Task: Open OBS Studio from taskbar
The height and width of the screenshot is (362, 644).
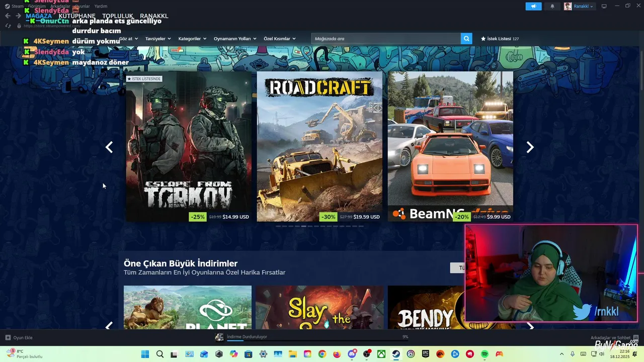Action: (x=366, y=354)
